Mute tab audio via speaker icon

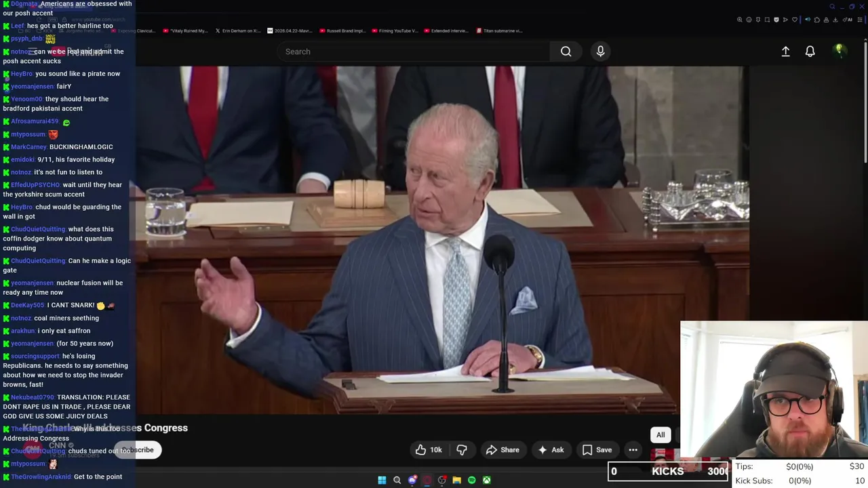(808, 20)
